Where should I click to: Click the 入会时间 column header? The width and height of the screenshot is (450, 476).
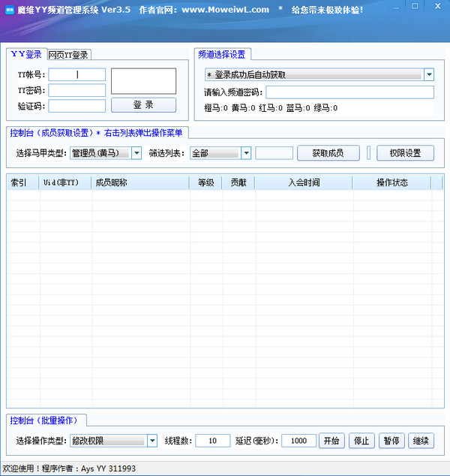pos(304,182)
